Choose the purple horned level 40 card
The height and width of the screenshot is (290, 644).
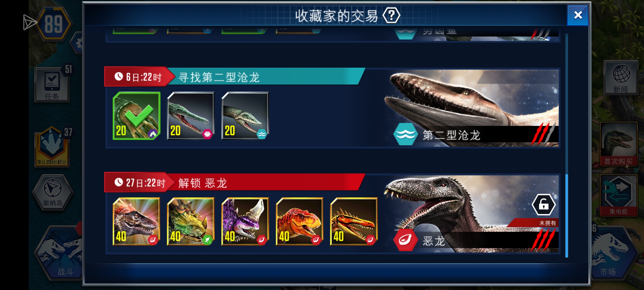coord(245,222)
